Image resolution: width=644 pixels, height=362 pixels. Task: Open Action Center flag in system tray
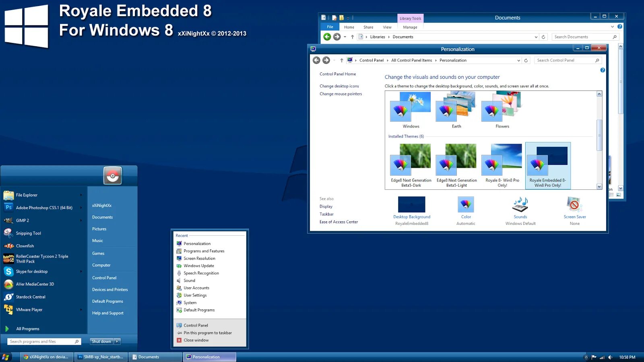tap(594, 357)
